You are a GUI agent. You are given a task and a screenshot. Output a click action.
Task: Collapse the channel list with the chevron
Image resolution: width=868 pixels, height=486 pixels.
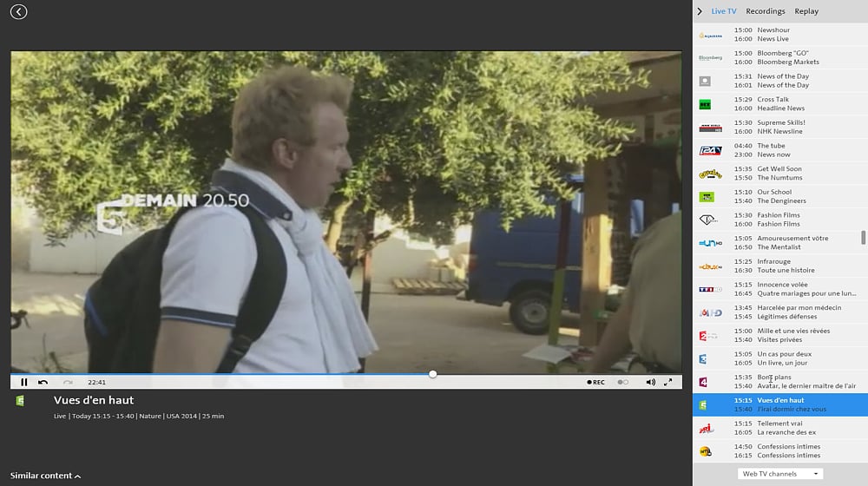point(700,11)
